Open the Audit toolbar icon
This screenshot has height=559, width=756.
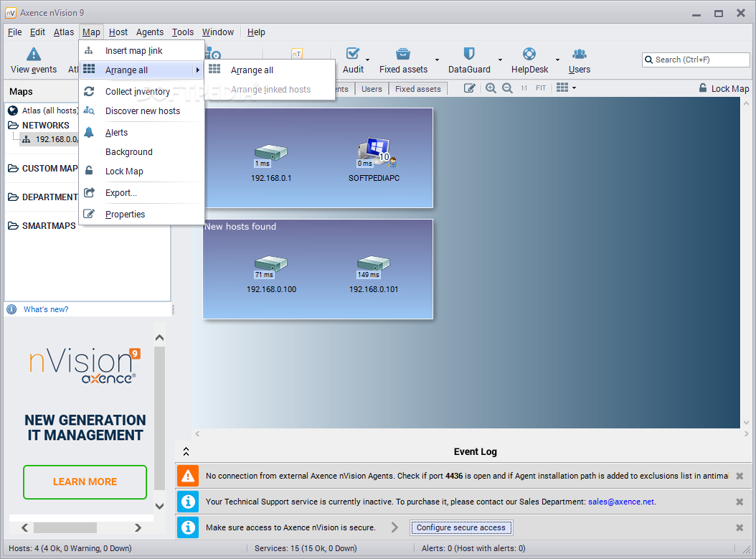point(353,54)
